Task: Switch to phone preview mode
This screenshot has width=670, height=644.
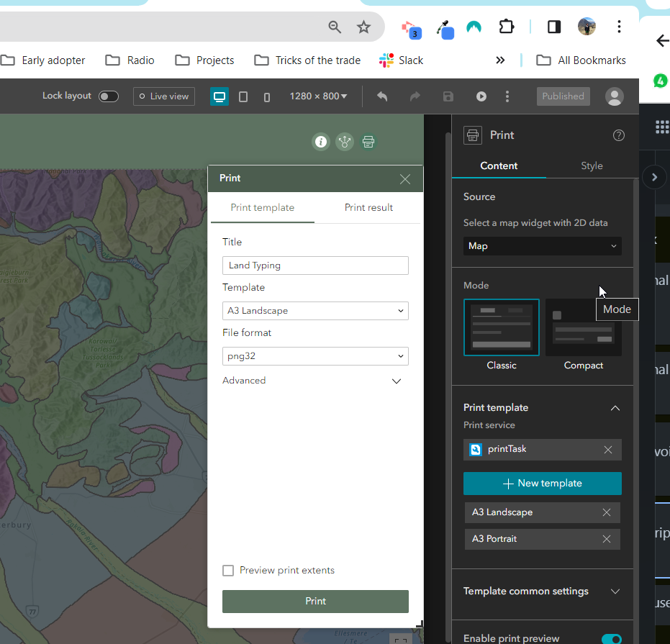Action: pos(266,96)
